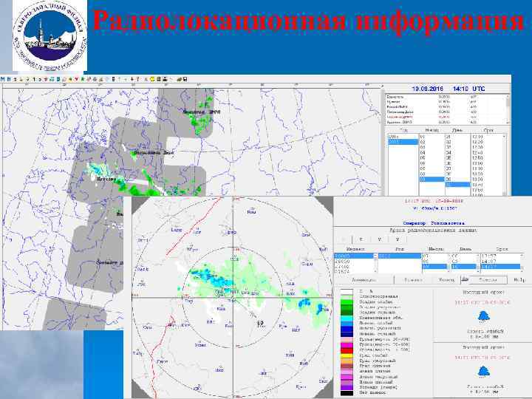Select the highlighted day row in День list
This screenshot has width=532, height=399.
pyautogui.click(x=457, y=185)
